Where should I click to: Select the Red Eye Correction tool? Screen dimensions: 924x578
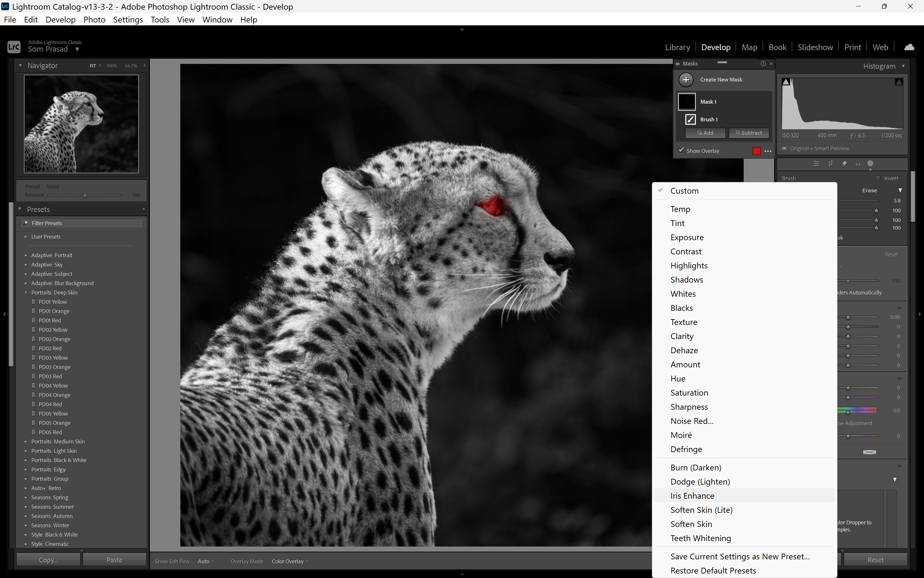(858, 164)
